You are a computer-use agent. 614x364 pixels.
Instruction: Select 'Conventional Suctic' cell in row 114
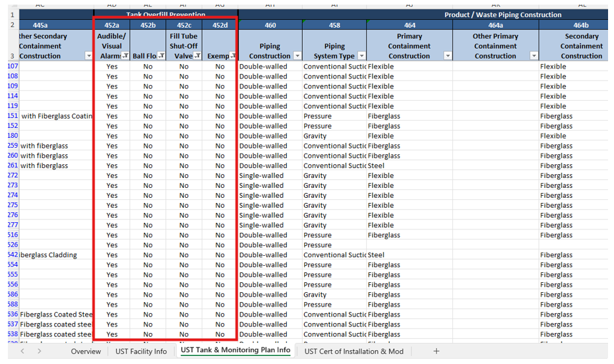tap(334, 96)
